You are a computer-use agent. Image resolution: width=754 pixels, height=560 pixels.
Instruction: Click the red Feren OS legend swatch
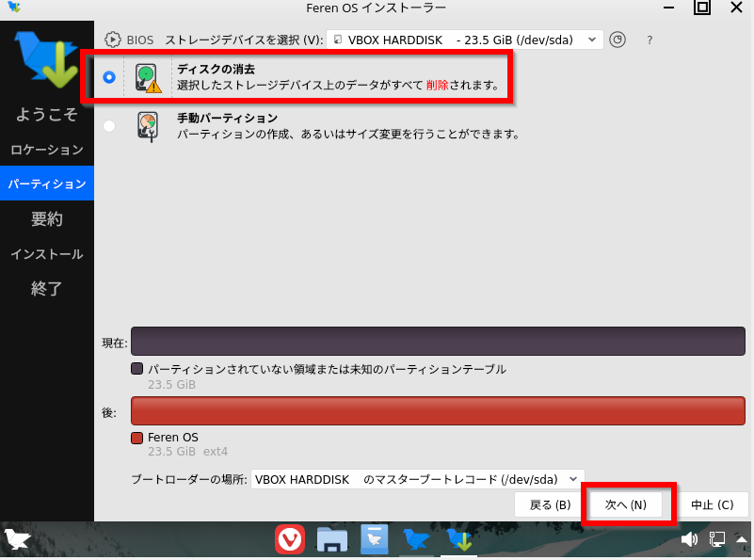coord(137,438)
